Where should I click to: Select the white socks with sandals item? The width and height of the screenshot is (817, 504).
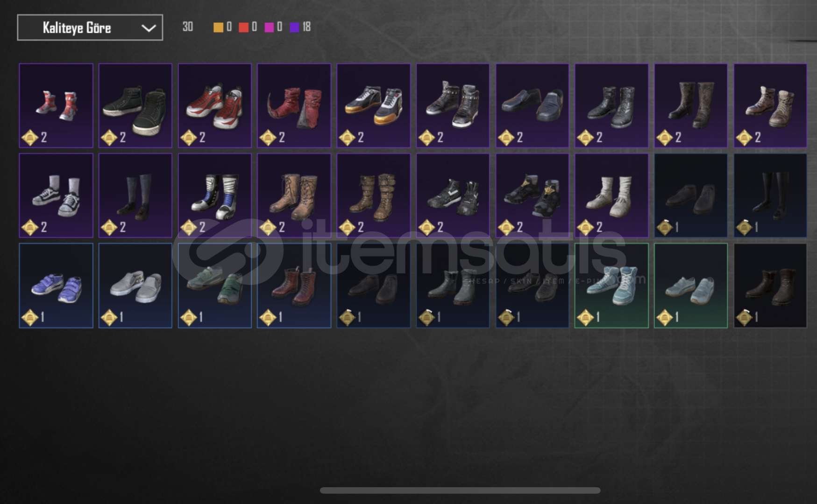(611, 196)
